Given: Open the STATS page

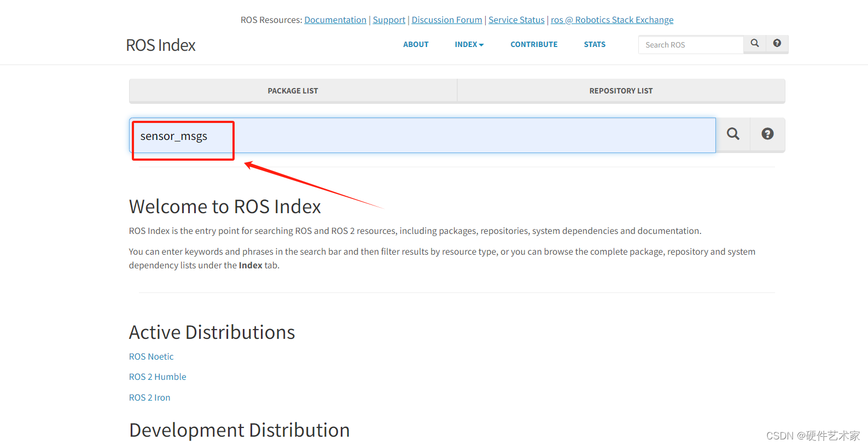Looking at the screenshot, I should [x=595, y=45].
